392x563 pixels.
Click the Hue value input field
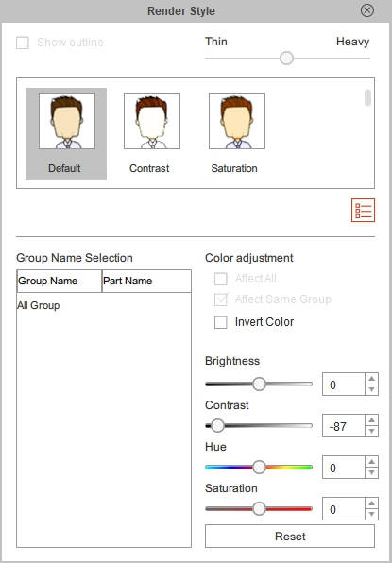[344, 468]
